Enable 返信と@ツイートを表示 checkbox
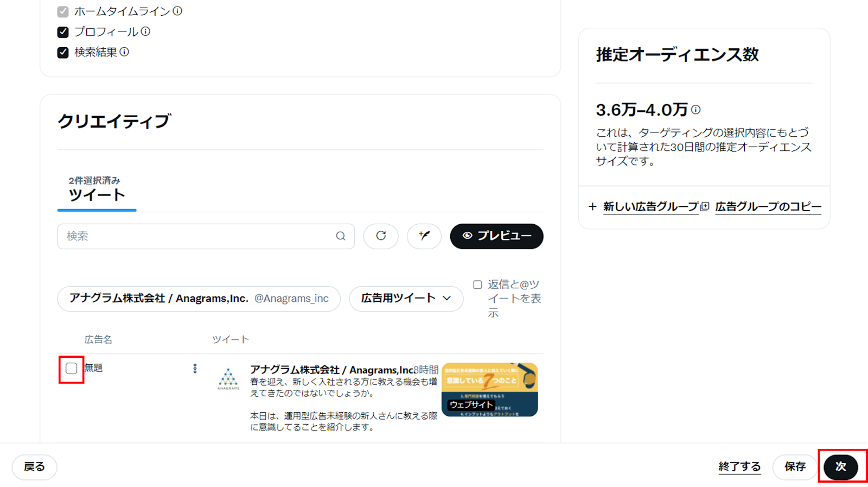Image resolution: width=868 pixels, height=487 pixels. [x=477, y=284]
